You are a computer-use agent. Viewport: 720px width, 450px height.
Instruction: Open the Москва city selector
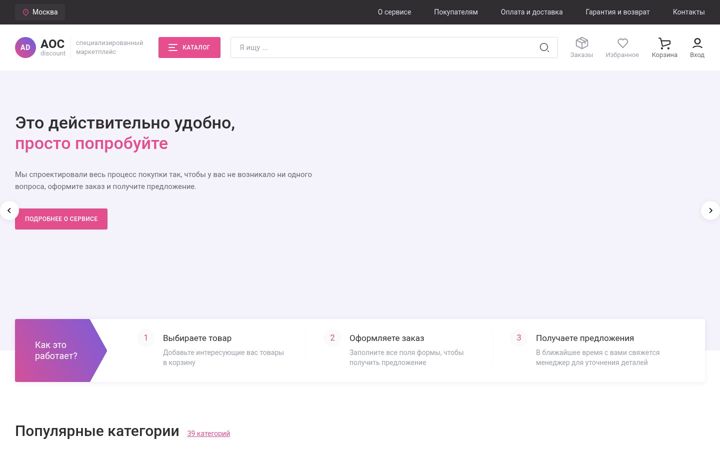[x=40, y=12]
